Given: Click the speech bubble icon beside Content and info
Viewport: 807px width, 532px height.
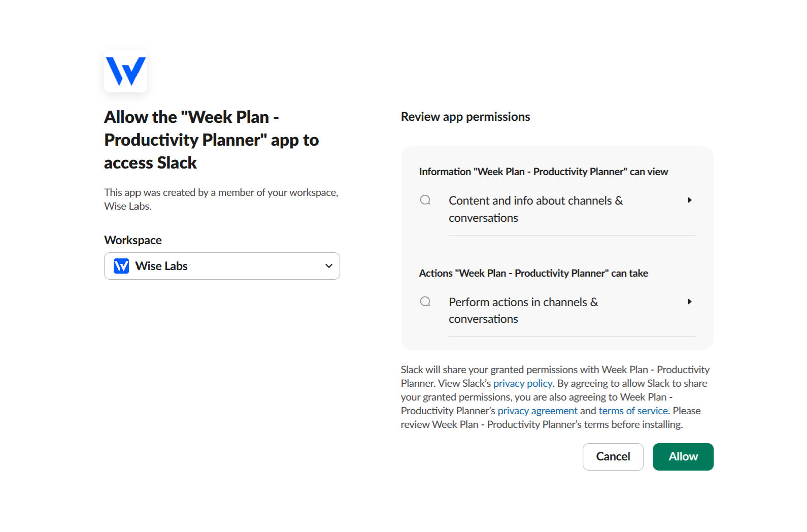Looking at the screenshot, I should [425, 200].
